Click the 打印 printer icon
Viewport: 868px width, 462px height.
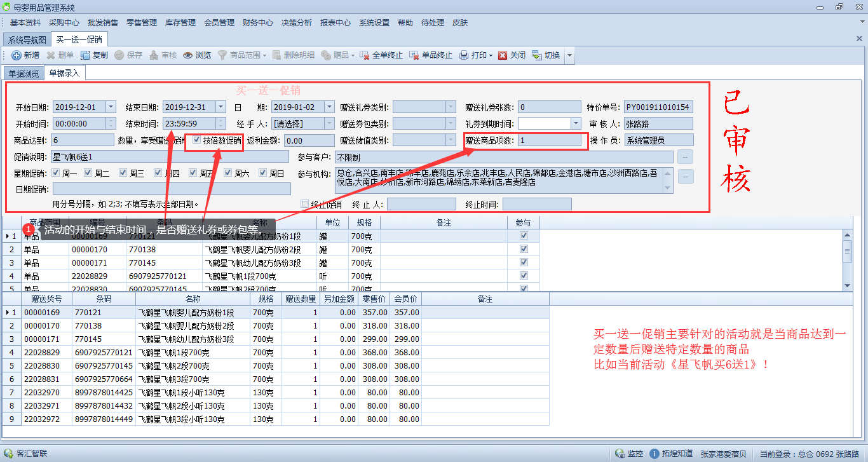pyautogui.click(x=464, y=55)
